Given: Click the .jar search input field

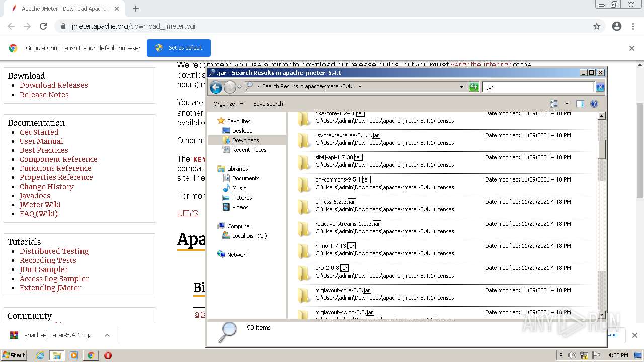Looking at the screenshot, I should pyautogui.click(x=538, y=87).
